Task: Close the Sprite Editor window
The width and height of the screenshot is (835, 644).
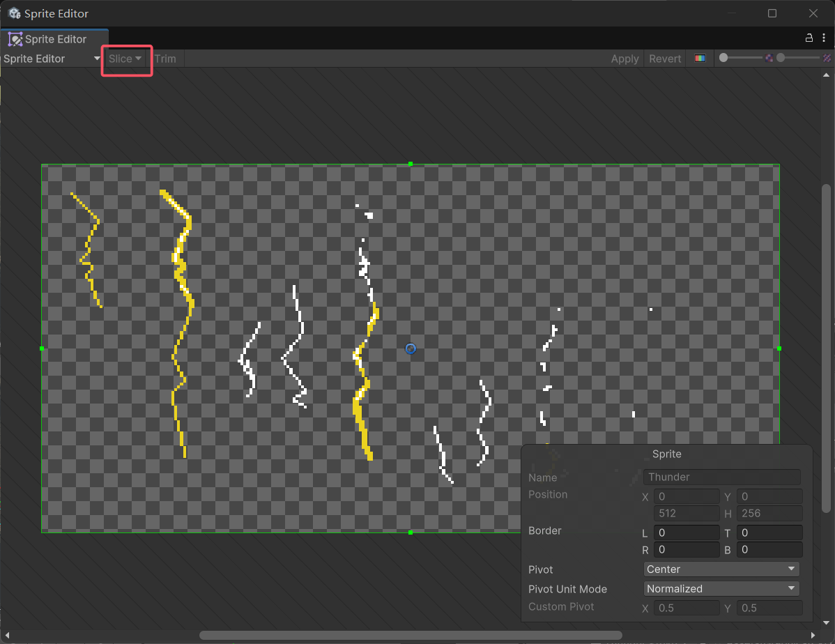Action: click(813, 13)
